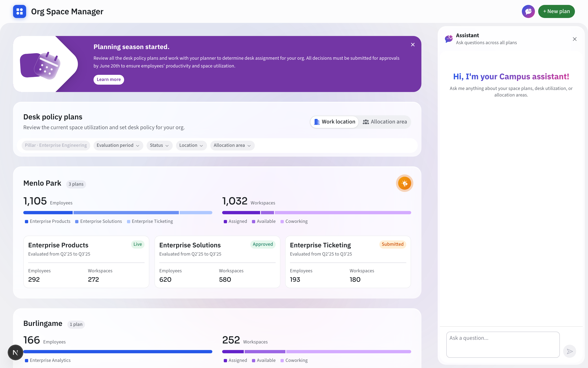Screen dimensions: 588x368
Task: Click Menlo Park Available legend swatch
Action: [253, 221]
